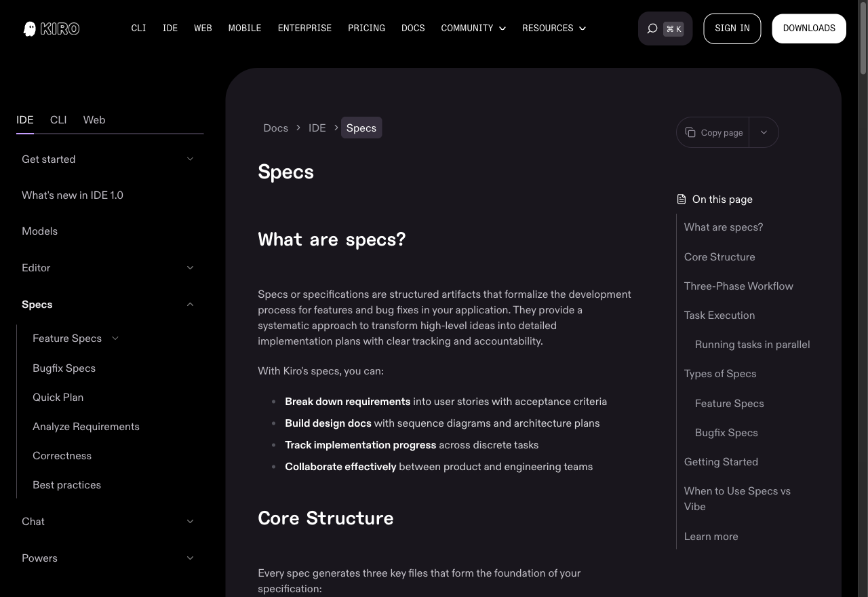Go to Docs breadcrumb link

pos(275,128)
